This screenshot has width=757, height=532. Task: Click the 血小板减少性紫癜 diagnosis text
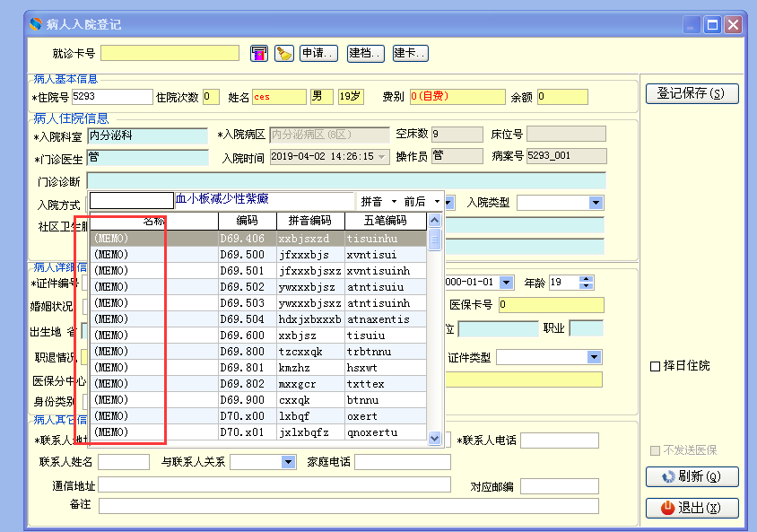coord(222,199)
